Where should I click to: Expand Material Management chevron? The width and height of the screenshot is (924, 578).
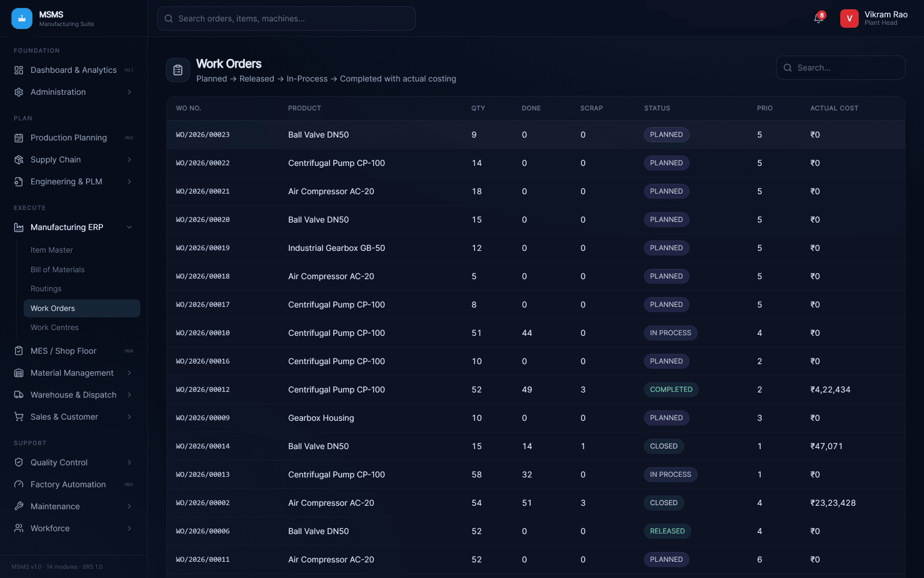coord(129,373)
